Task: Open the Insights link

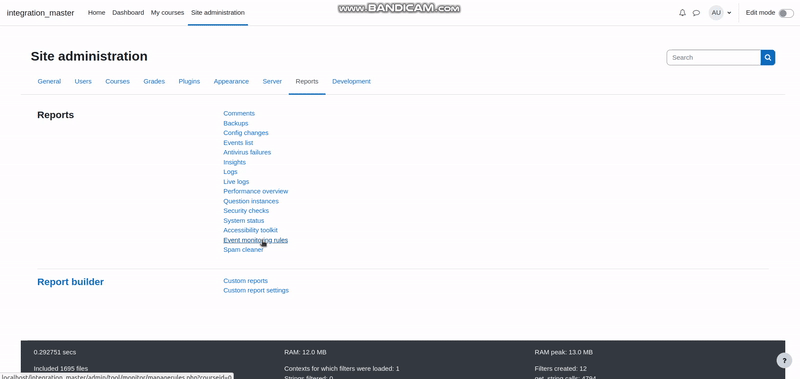Action: point(235,162)
